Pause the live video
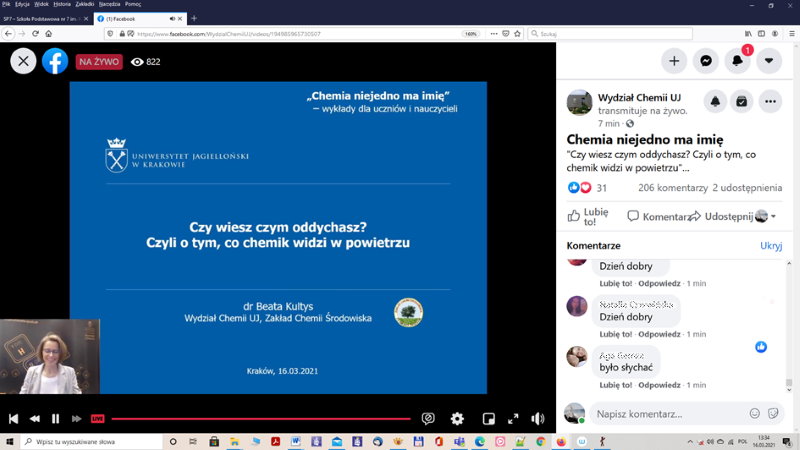The height and width of the screenshot is (450, 800). click(55, 419)
